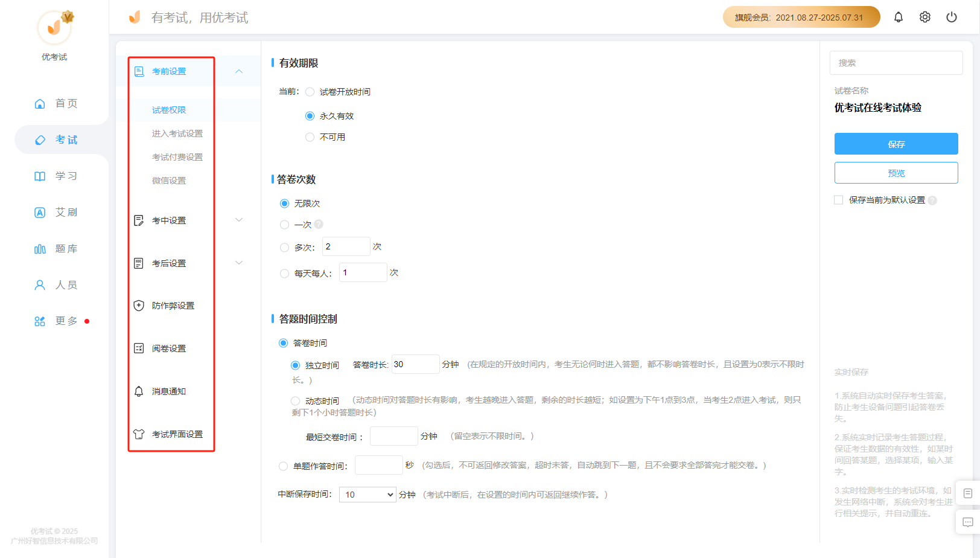980x558 pixels.
Task: Open 微信设置 submenu item
Action: coord(169,181)
